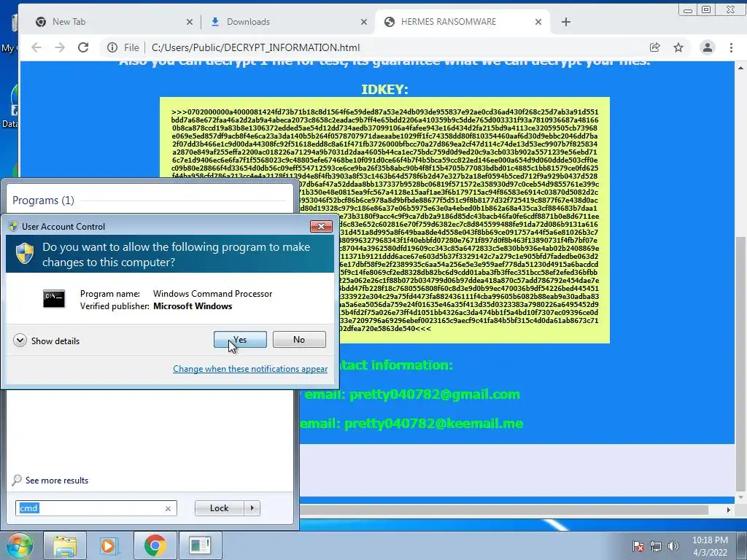The width and height of the screenshot is (747, 560).
Task: Click the Downloads tab download icon
Action: (x=215, y=22)
